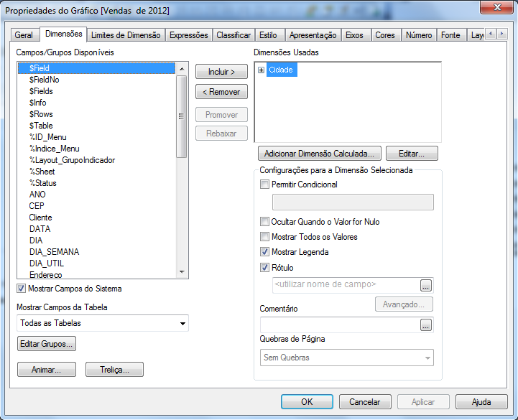Check Ocultar Quando o Valor for Nulo

click(264, 222)
